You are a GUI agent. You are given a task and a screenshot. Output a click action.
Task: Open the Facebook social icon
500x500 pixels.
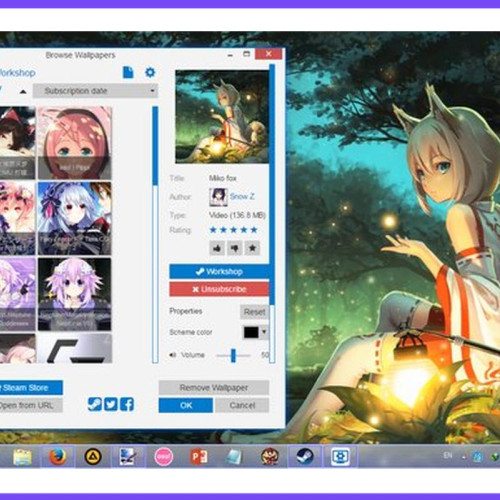[127, 404]
